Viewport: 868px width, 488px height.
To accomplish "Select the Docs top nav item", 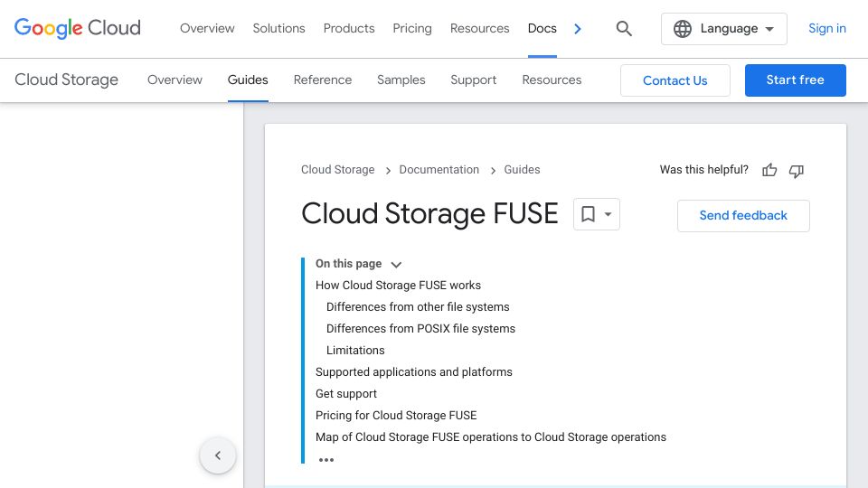I will [542, 28].
